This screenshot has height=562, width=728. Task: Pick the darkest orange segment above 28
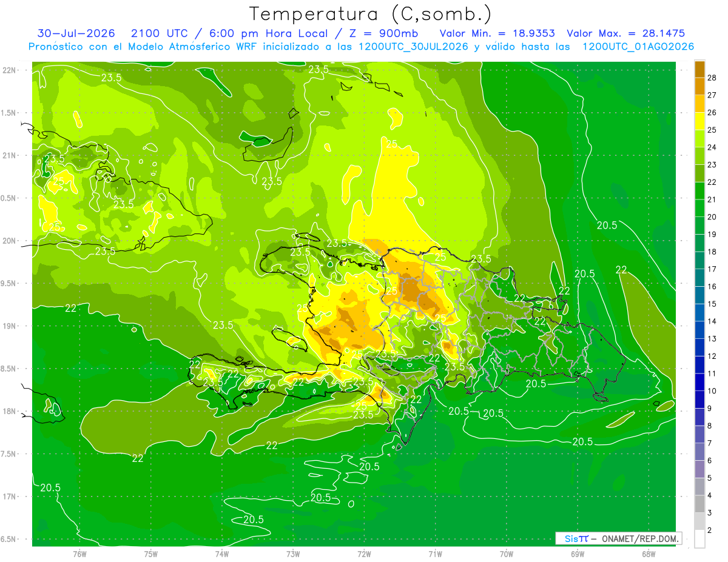pos(699,69)
